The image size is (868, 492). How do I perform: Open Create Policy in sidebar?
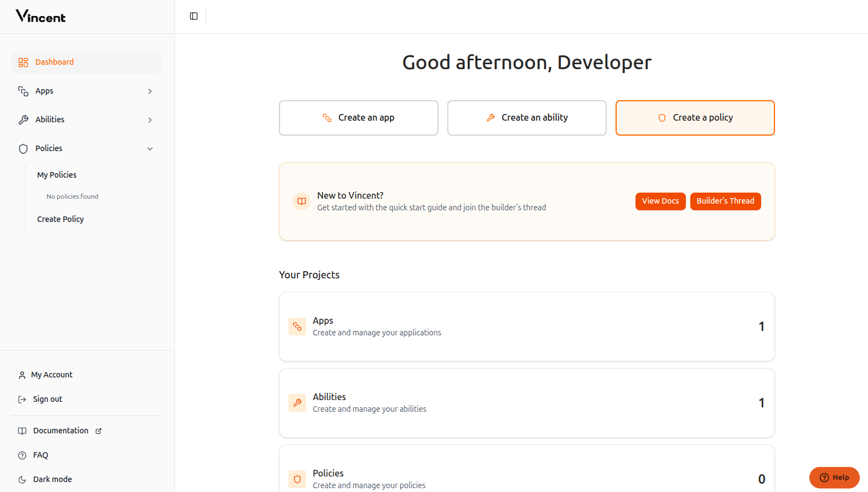coord(60,219)
